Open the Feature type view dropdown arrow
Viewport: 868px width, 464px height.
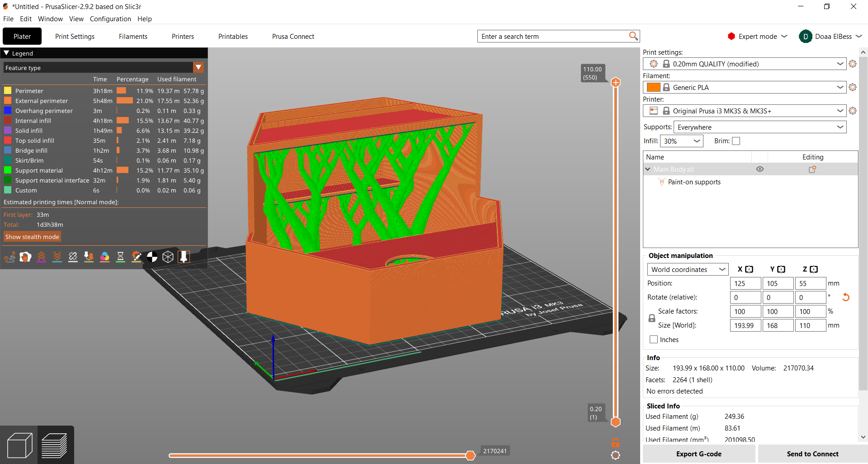point(198,68)
